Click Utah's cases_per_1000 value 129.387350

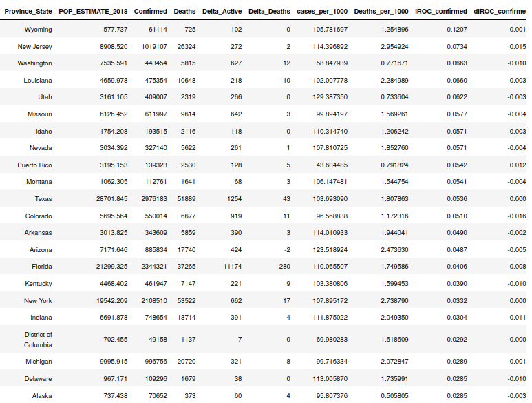click(329, 97)
